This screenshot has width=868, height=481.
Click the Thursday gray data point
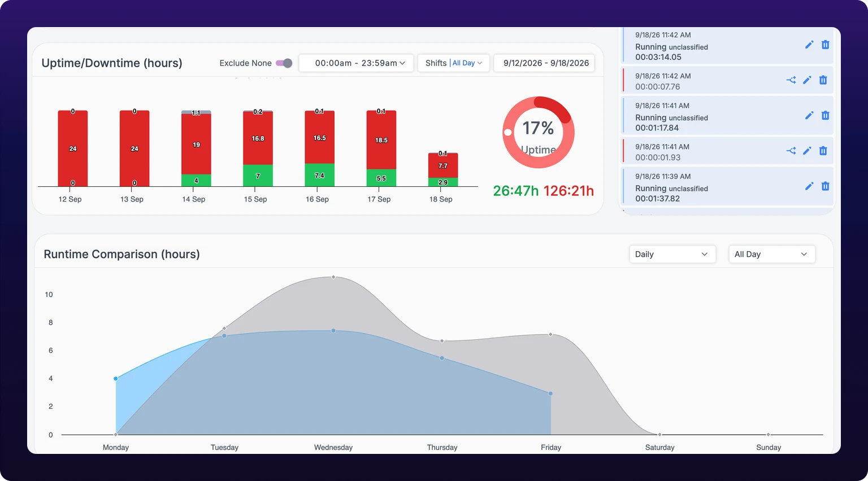(442, 341)
